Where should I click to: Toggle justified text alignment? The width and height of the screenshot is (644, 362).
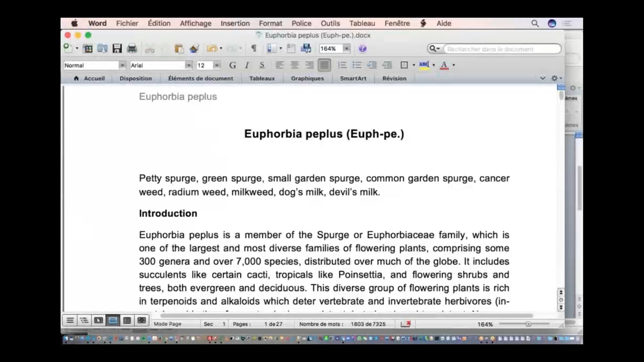[x=324, y=65]
